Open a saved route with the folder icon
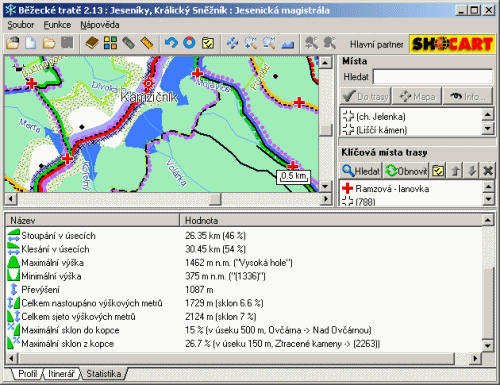Viewport: 500px width, 385px height. pos(49,43)
